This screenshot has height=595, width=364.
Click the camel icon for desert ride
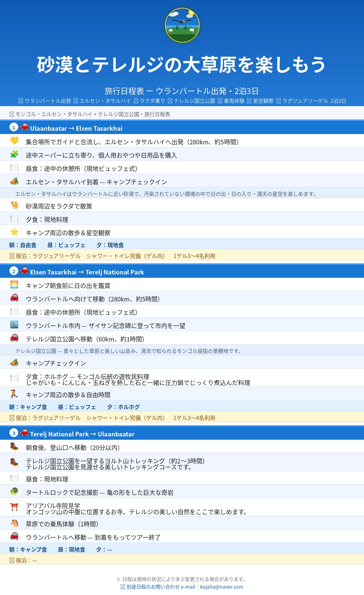pyautogui.click(x=14, y=205)
